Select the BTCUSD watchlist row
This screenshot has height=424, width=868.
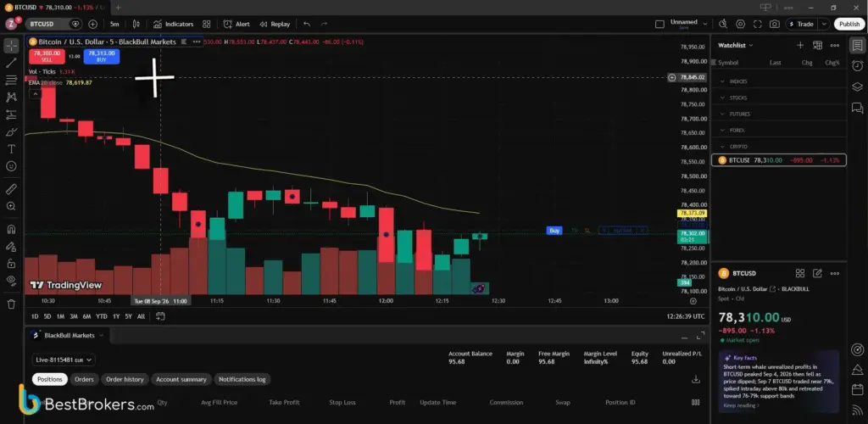779,160
